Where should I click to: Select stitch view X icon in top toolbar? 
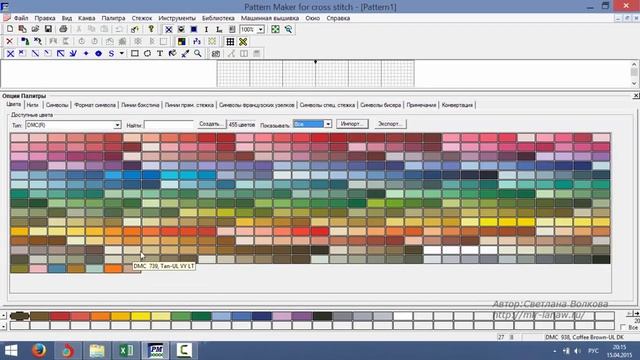coord(168,29)
